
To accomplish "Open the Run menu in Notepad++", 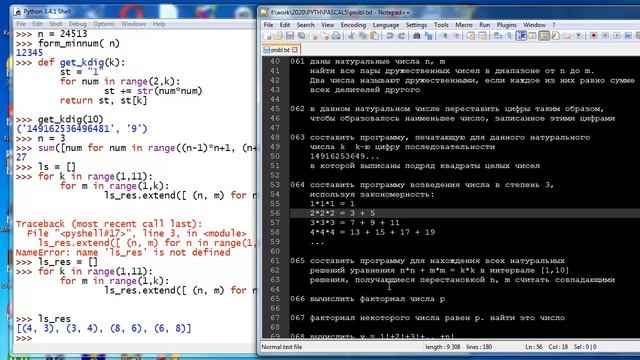I will coord(484,25).
